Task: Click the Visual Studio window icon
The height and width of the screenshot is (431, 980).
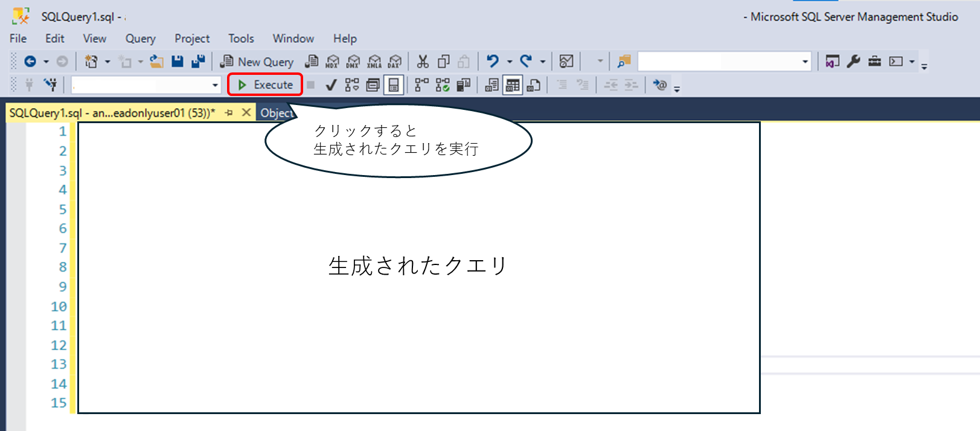Action: (x=833, y=62)
